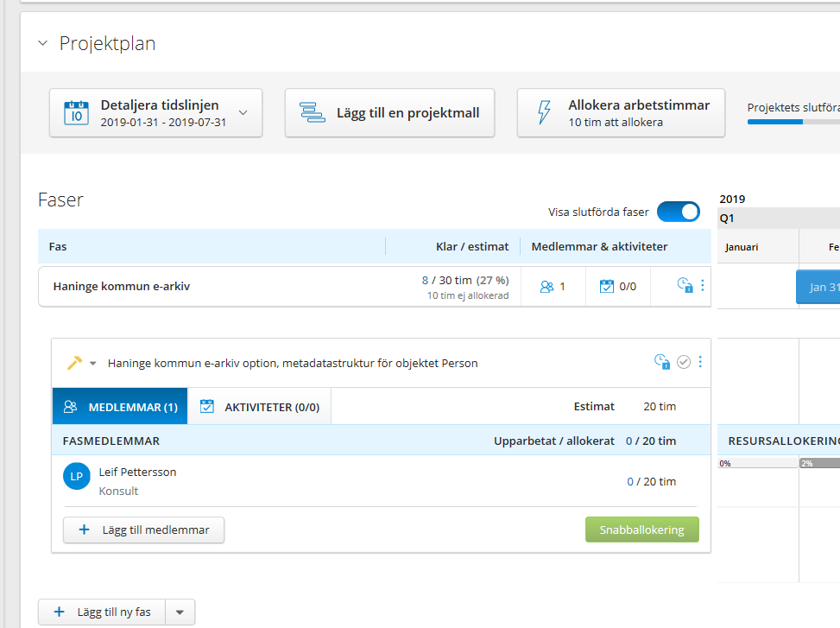
Task: Open three-dot menu on Haninge kommun e-arkiv row
Action: coord(703,286)
